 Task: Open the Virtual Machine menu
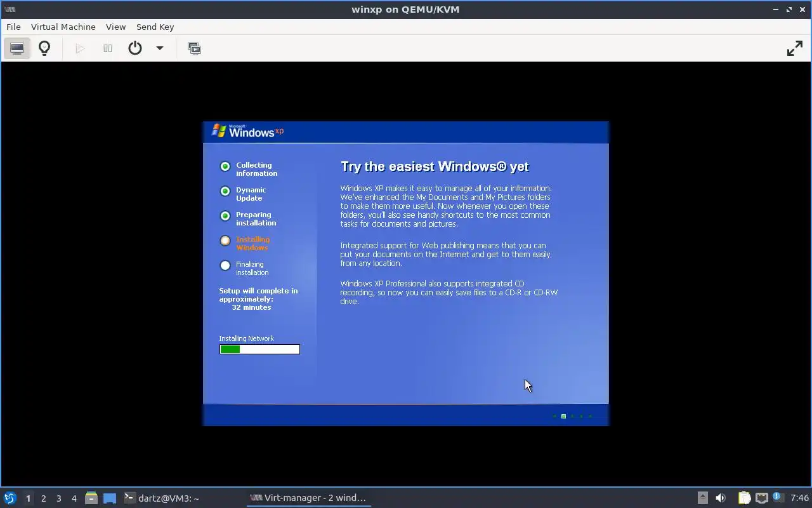click(63, 27)
